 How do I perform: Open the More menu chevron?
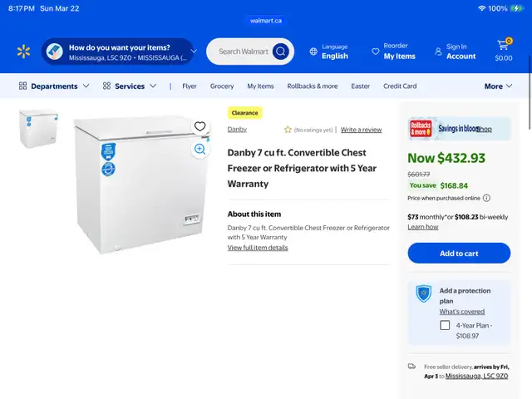[508, 86]
